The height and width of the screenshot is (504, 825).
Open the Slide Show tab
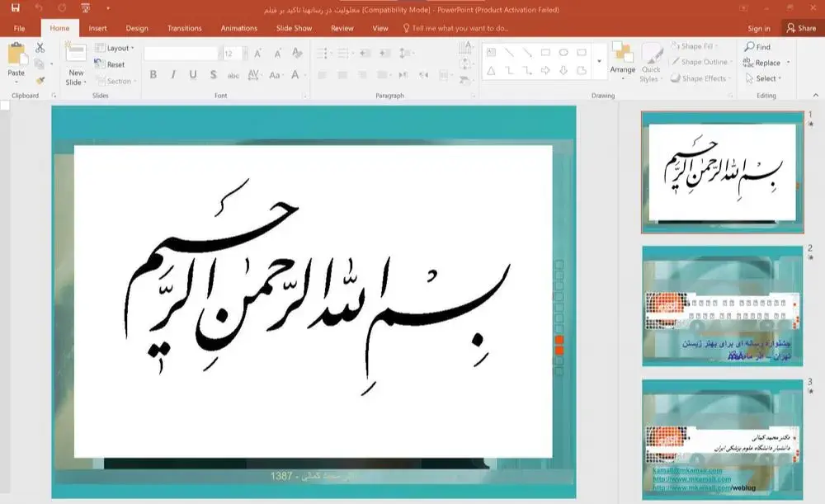point(294,28)
